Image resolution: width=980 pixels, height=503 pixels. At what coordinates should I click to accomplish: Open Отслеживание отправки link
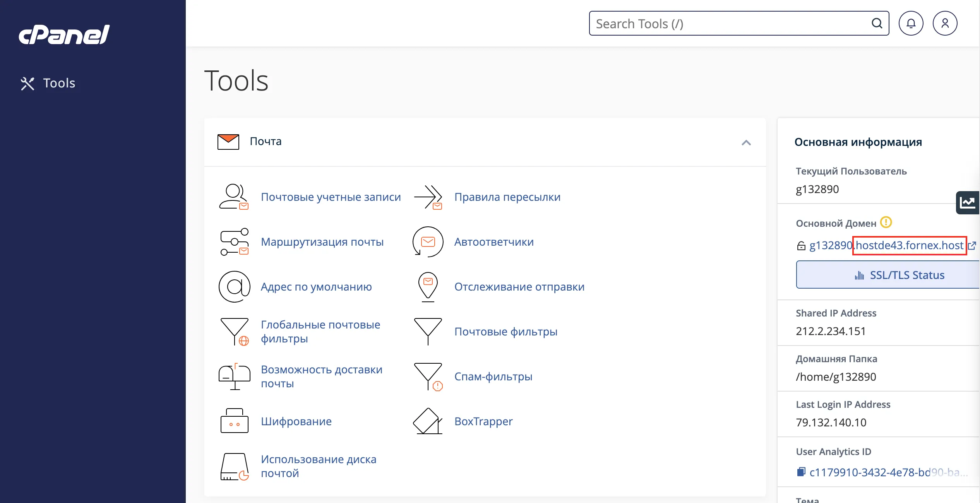(x=519, y=287)
